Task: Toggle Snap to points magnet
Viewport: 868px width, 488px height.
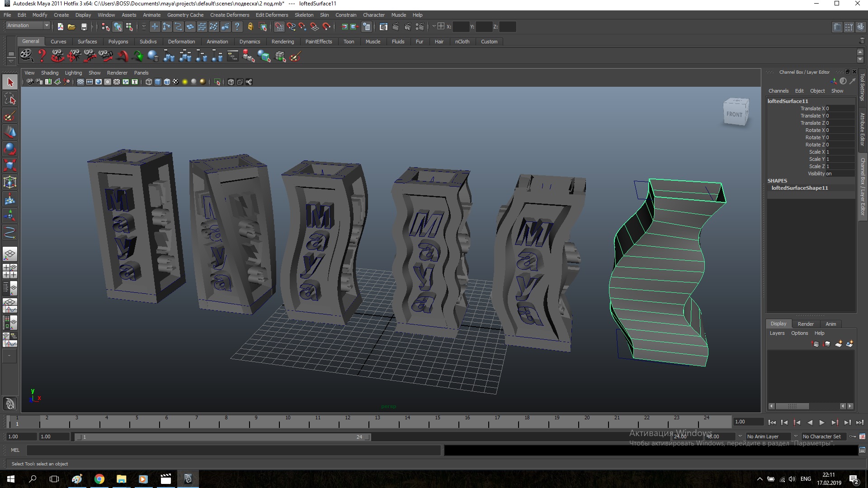Action: click(302, 27)
